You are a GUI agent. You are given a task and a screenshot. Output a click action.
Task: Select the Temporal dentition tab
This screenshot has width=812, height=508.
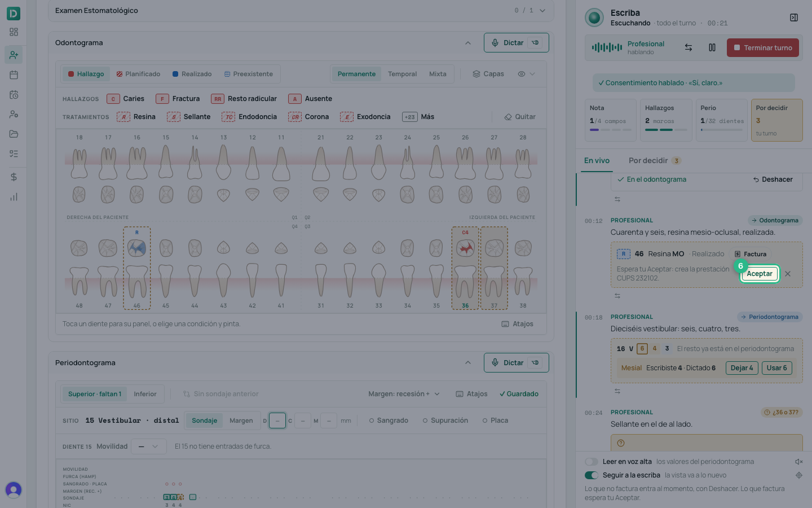tap(402, 74)
